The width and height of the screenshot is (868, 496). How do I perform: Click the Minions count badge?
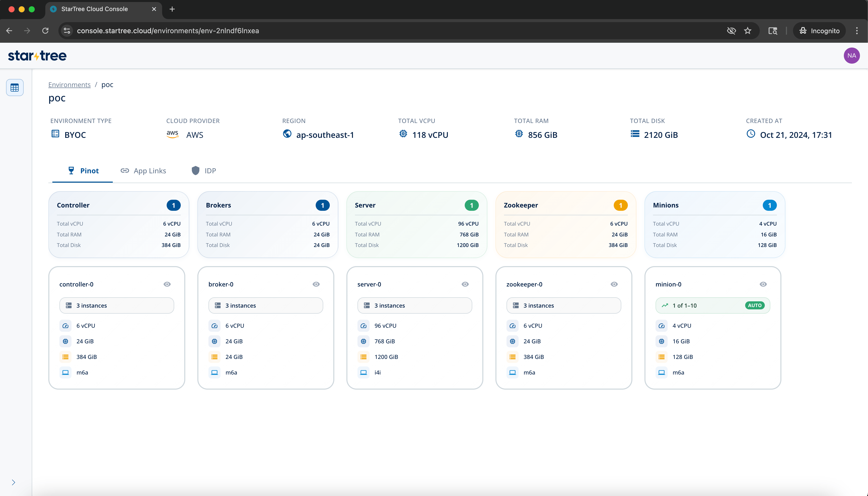tap(770, 205)
